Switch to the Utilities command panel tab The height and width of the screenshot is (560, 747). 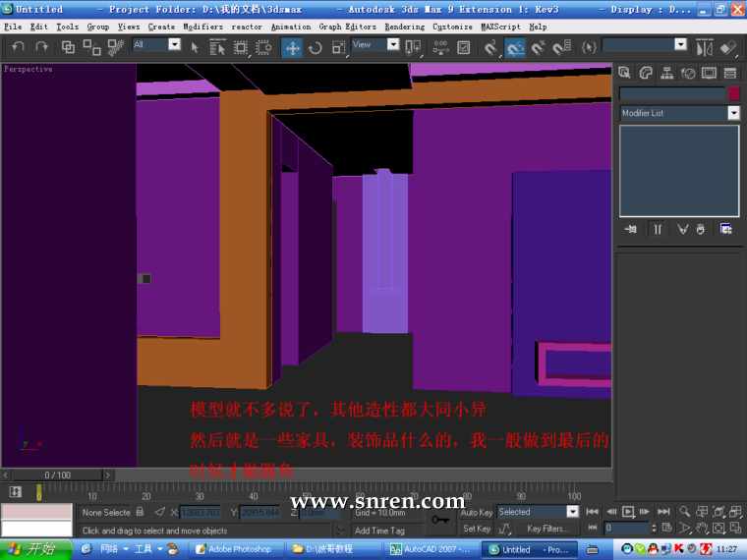click(730, 73)
